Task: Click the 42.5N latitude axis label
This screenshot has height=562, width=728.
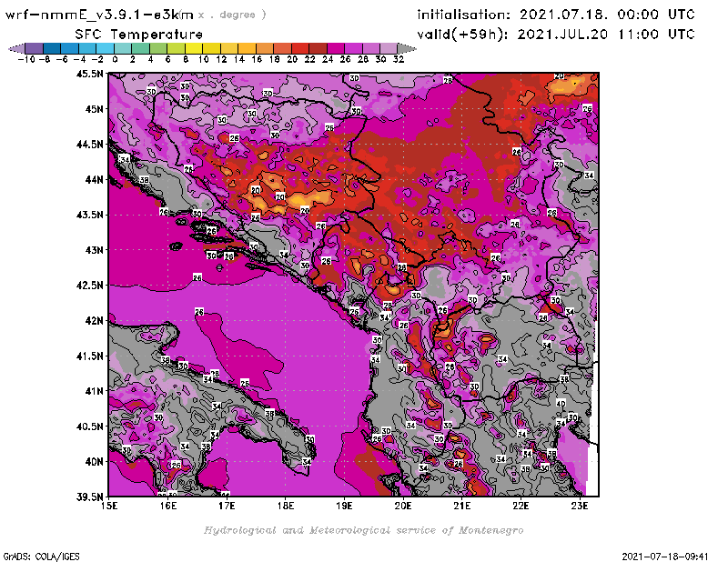Action: [x=89, y=286]
